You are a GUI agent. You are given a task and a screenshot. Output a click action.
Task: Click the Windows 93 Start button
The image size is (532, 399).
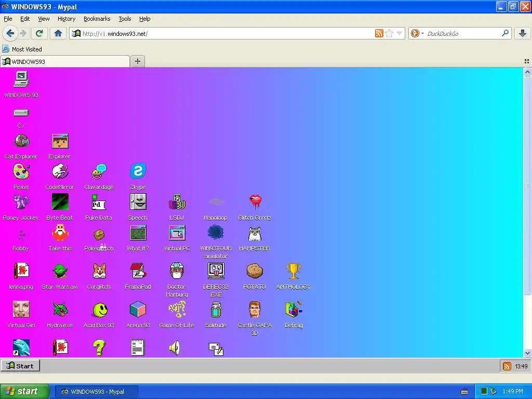(x=20, y=366)
